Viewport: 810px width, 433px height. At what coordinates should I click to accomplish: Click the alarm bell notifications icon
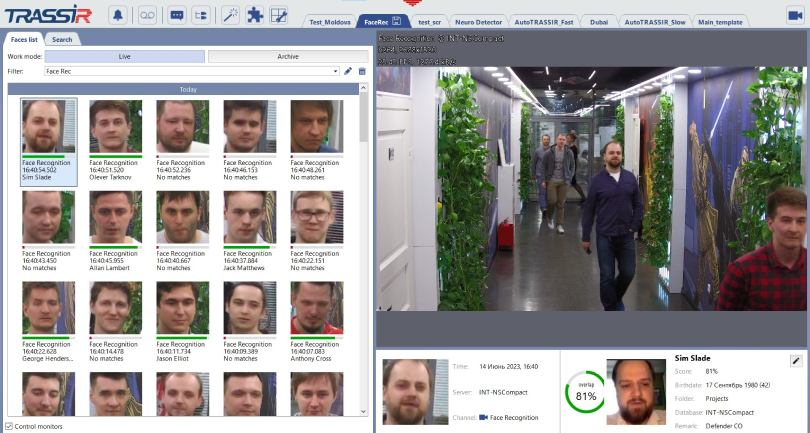(118, 15)
